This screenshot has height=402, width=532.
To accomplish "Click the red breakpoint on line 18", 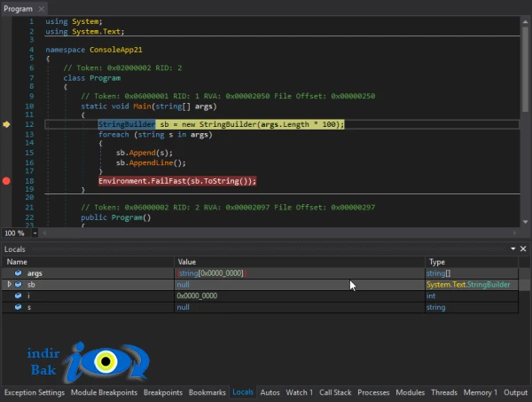I will click(x=6, y=181).
